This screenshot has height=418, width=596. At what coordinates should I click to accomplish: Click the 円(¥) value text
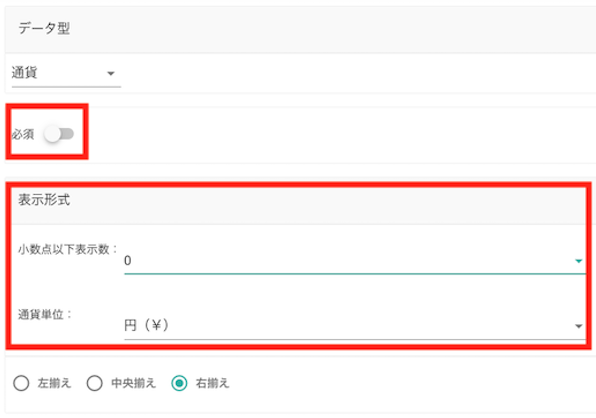pos(146,326)
